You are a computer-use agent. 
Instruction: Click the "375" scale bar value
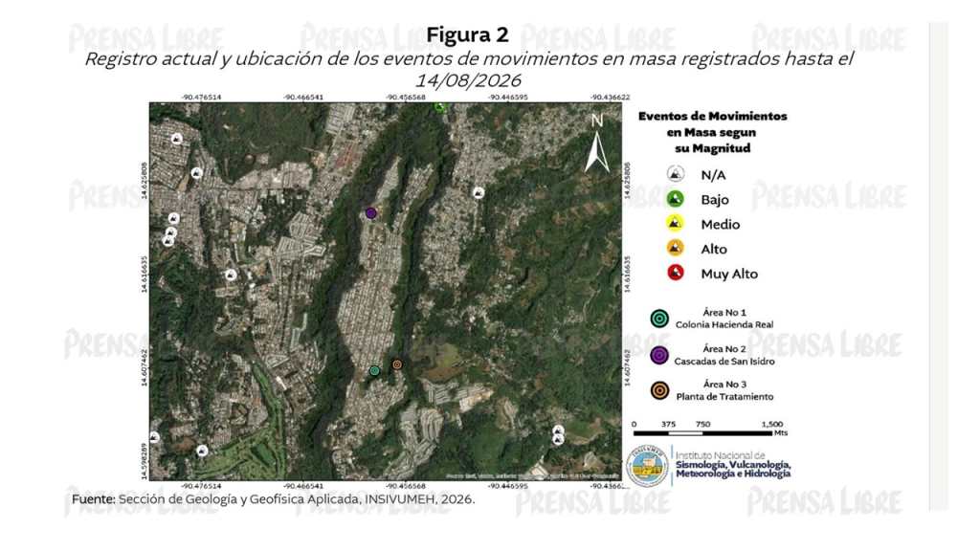coord(668,424)
